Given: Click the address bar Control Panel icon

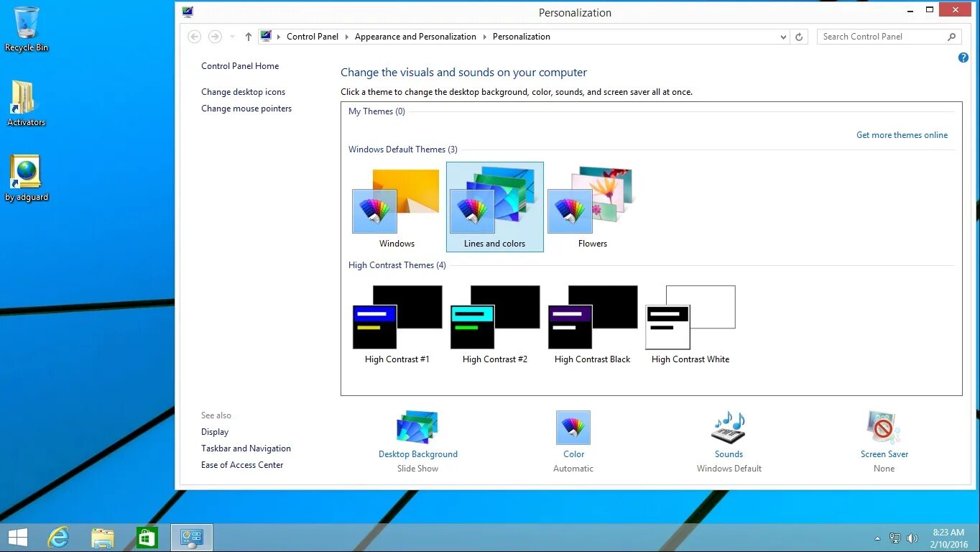Looking at the screenshot, I should pos(266,36).
